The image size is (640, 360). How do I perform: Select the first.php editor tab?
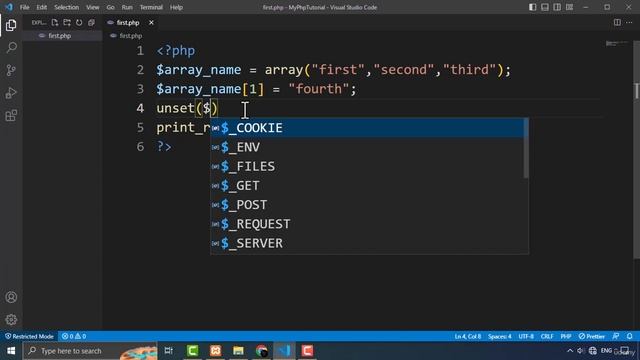(128, 23)
